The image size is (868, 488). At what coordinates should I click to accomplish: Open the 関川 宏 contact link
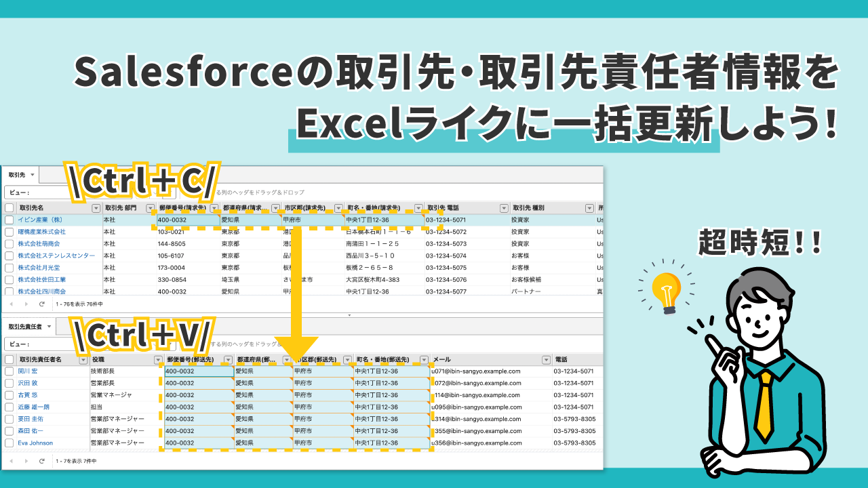(x=28, y=371)
